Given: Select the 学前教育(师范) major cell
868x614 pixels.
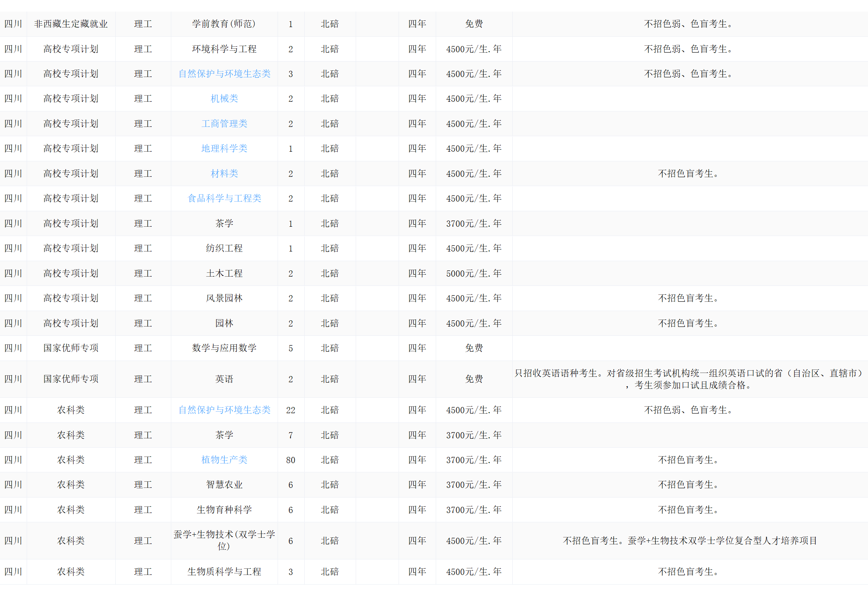Looking at the screenshot, I should (224, 24).
